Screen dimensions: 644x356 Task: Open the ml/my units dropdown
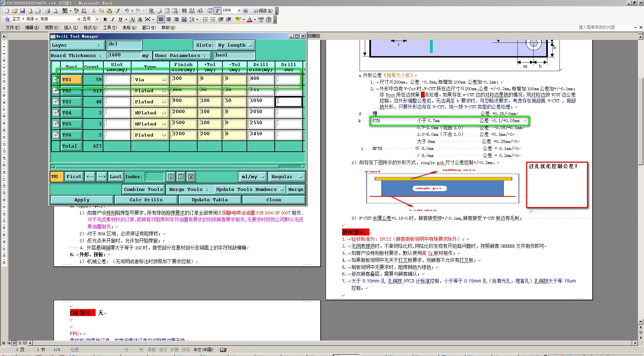[253, 176]
